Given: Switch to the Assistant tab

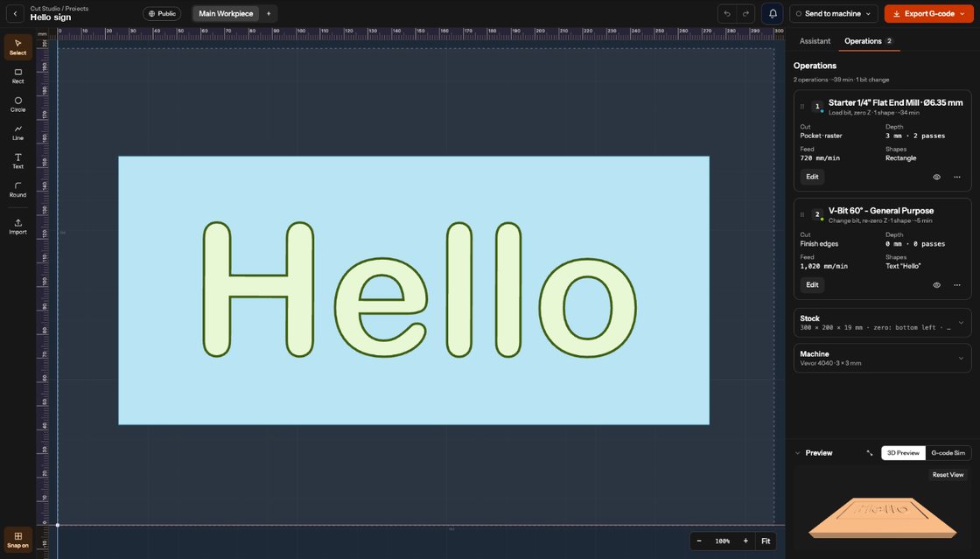Looking at the screenshot, I should [815, 41].
